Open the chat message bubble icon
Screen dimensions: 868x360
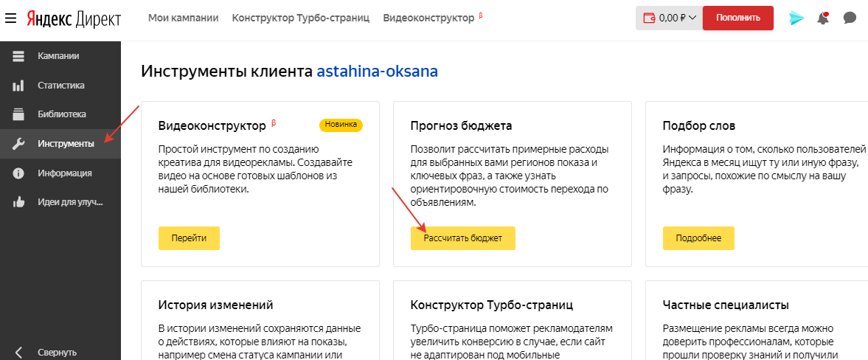850,18
